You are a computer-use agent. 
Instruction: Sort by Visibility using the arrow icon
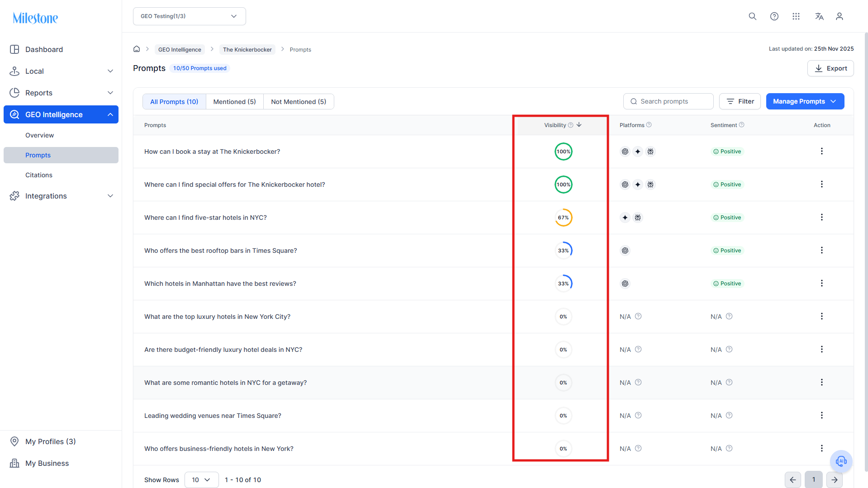[579, 125]
